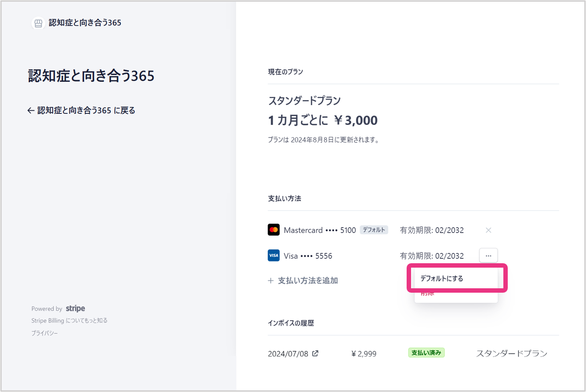Click the back arrow to return to 認知症と向き合う365
Screen dimensions: 586x392
point(30,111)
